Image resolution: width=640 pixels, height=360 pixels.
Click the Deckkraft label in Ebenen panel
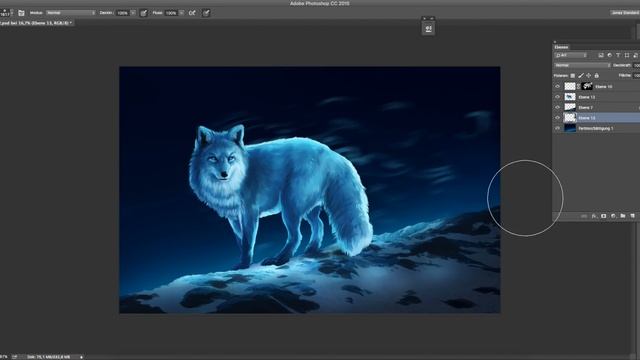pyautogui.click(x=622, y=65)
